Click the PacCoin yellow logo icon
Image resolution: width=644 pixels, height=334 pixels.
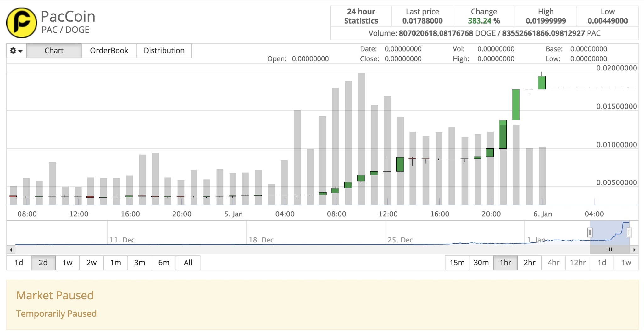(22, 23)
